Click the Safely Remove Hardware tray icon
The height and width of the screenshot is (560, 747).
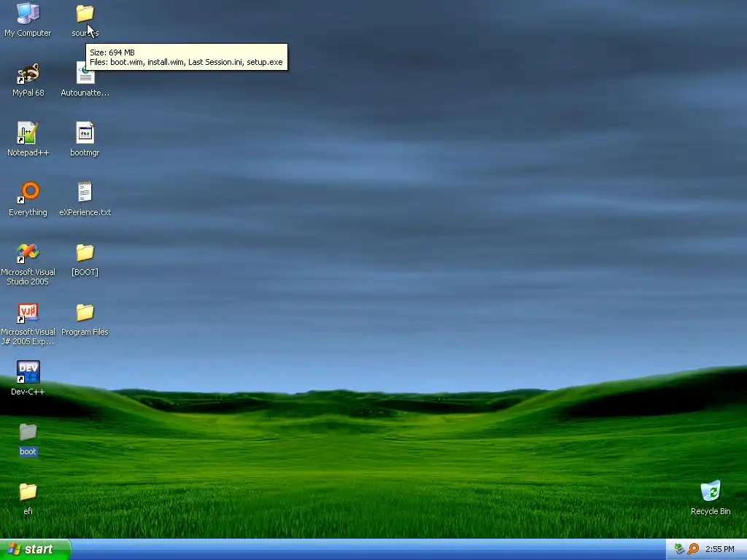pyautogui.click(x=680, y=549)
